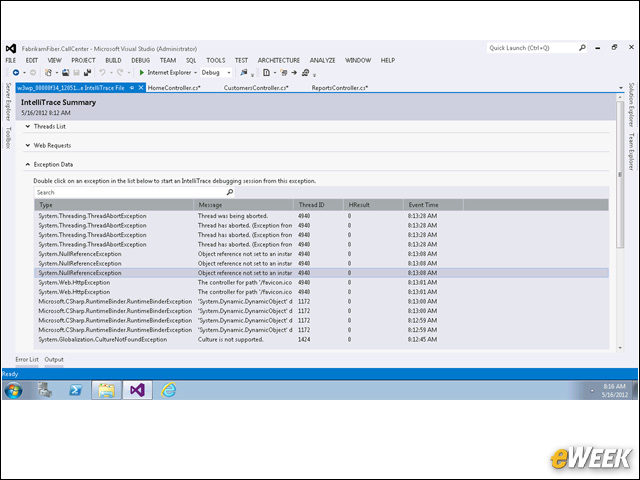Click the search magnifier in exception search box
The image size is (640, 480).
tap(230, 192)
